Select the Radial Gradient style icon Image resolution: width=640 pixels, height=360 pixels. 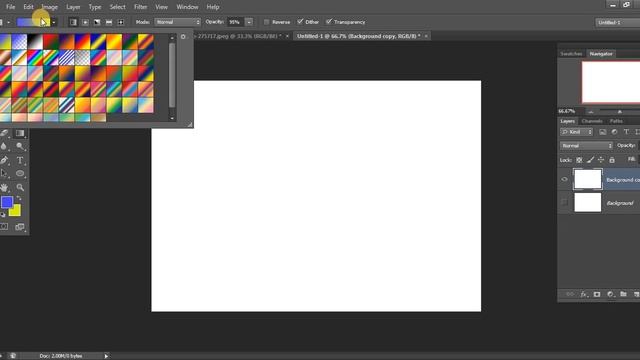85,22
